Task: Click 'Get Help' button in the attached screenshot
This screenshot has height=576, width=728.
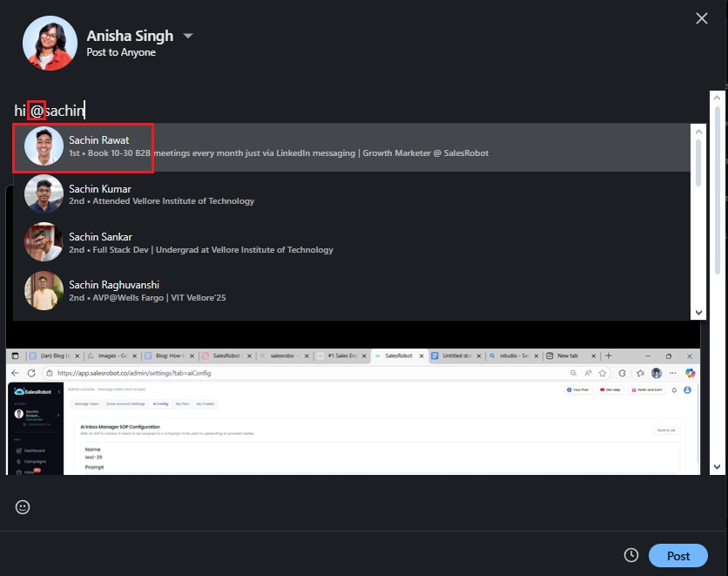Action: [x=610, y=390]
